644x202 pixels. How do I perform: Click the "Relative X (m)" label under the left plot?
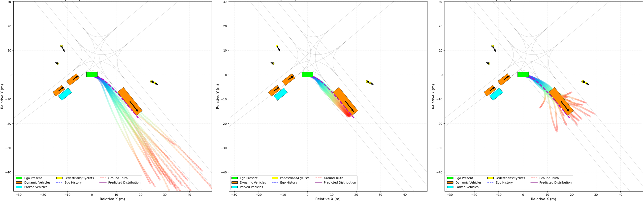112,199
